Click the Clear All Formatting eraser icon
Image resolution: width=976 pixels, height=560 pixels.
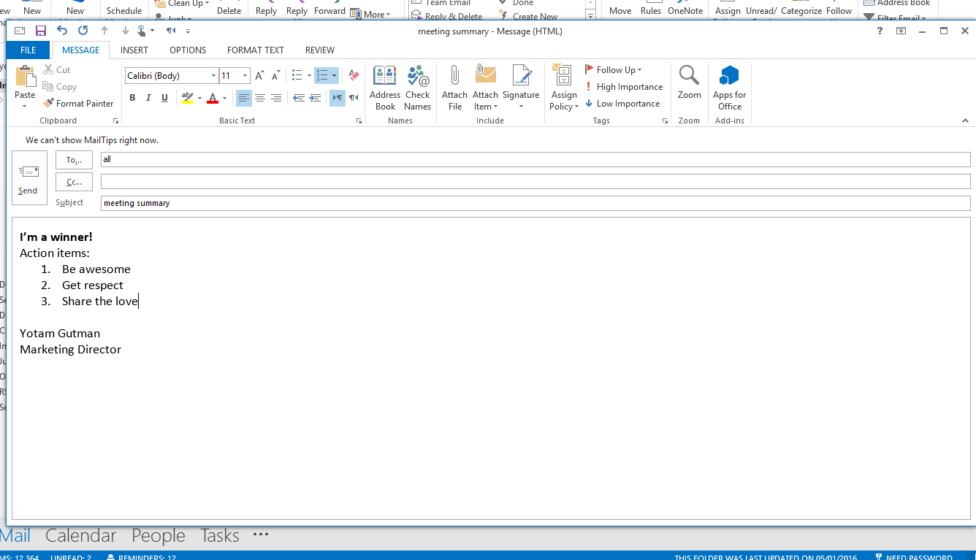coord(354,75)
